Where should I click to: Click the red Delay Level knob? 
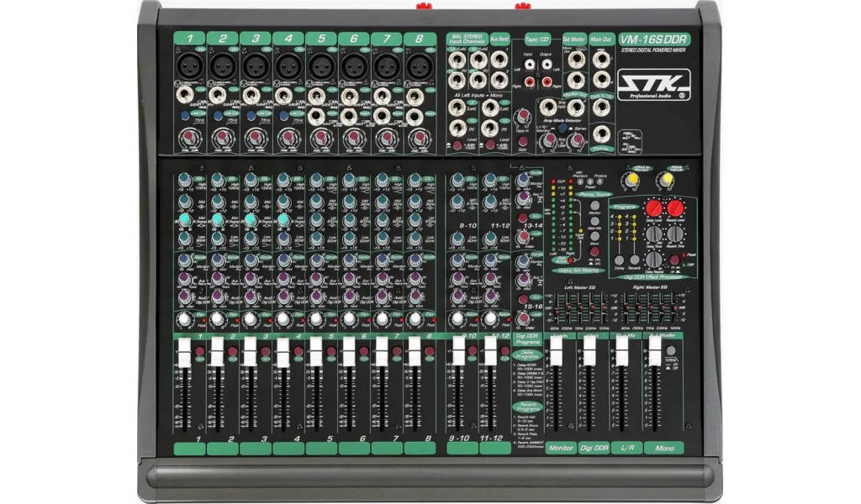[654, 210]
